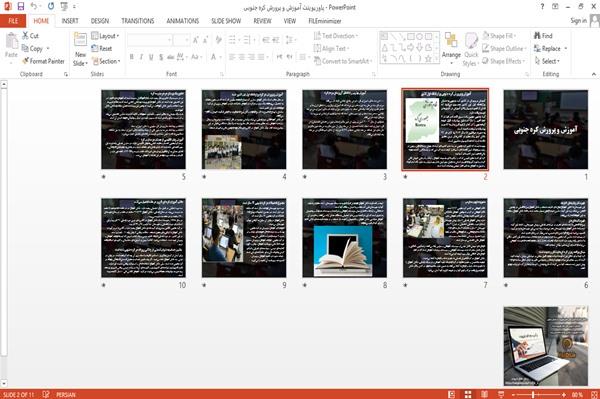The height and width of the screenshot is (399, 600).
Task: Click zoom in plus button
Action: pyautogui.click(x=564, y=394)
